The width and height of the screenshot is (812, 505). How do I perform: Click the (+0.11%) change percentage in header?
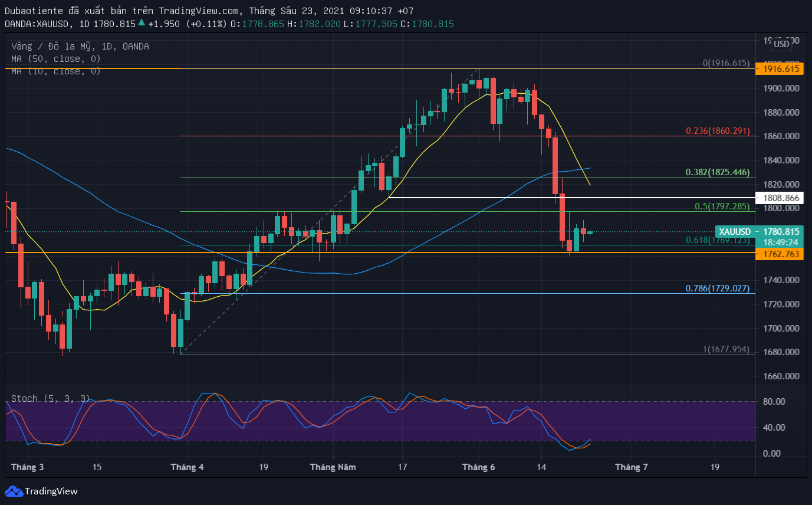pyautogui.click(x=206, y=24)
